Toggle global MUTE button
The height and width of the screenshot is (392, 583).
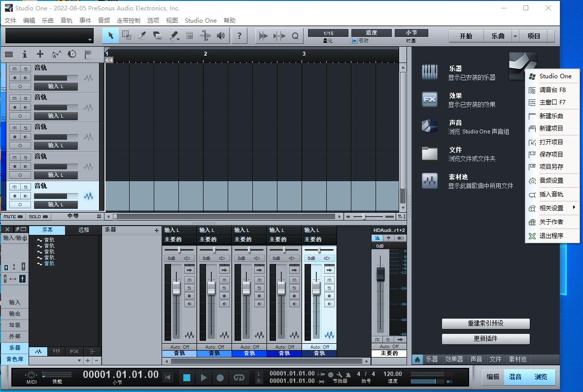point(13,217)
